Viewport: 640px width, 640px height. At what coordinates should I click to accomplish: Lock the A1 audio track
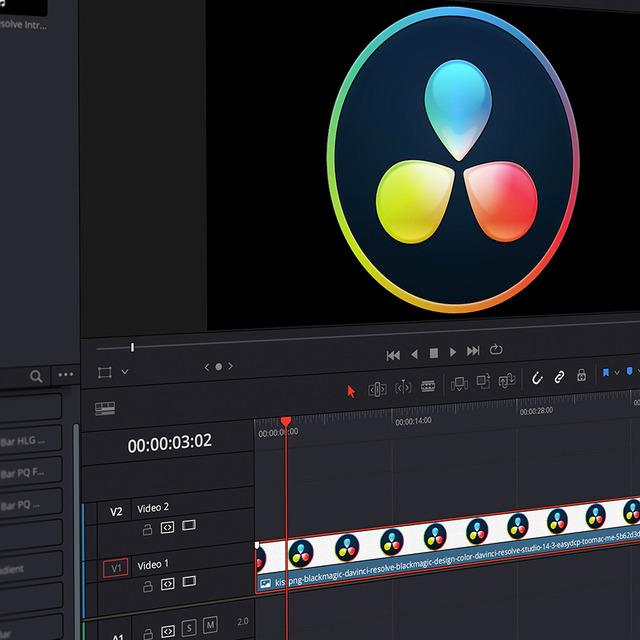click(148, 634)
